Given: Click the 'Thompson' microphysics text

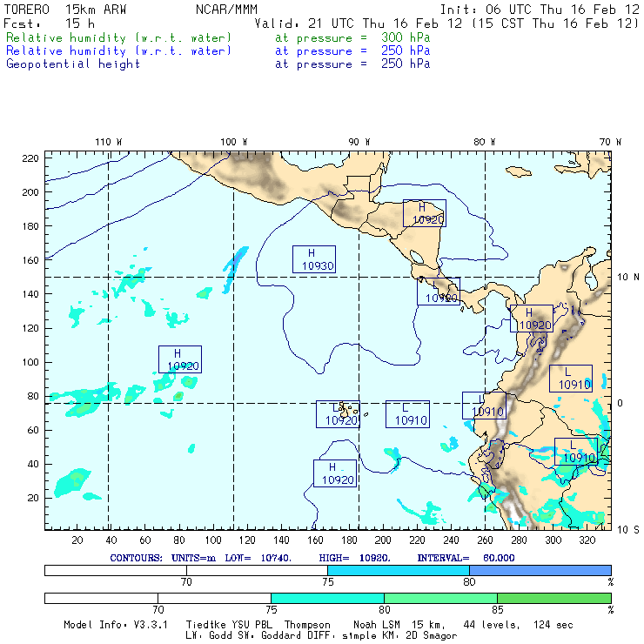Looking at the screenshot, I should click(307, 625).
